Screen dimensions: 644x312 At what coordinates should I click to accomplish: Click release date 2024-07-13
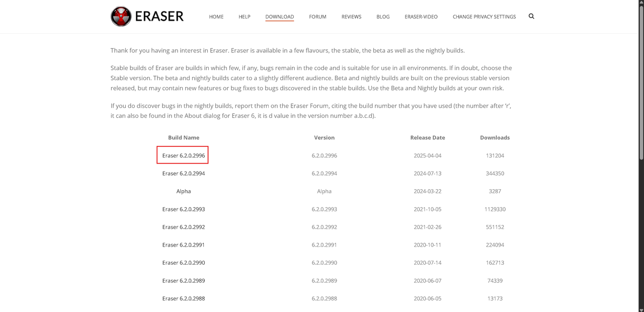428,173
